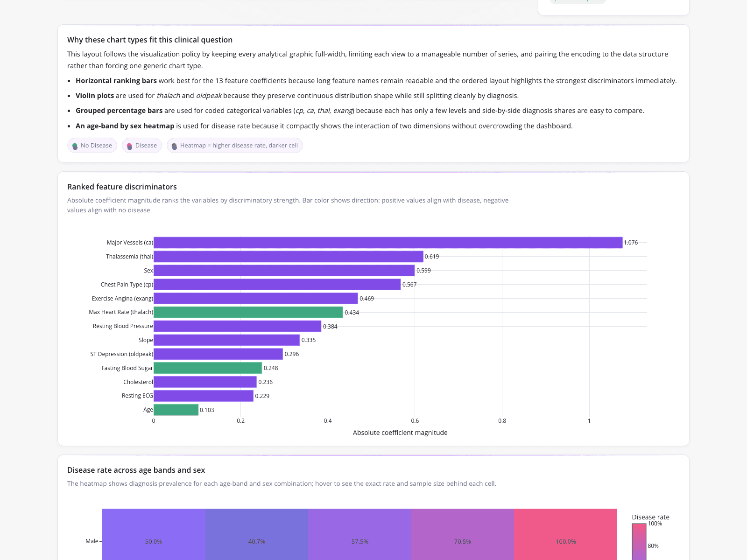This screenshot has width=747, height=560.
Task: Click the Cholesterol axis label
Action: (x=138, y=382)
